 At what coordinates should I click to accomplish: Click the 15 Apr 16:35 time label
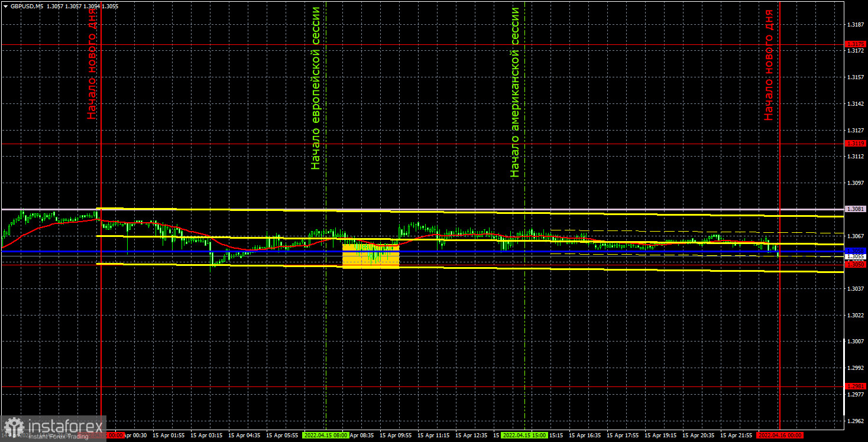coord(585,435)
